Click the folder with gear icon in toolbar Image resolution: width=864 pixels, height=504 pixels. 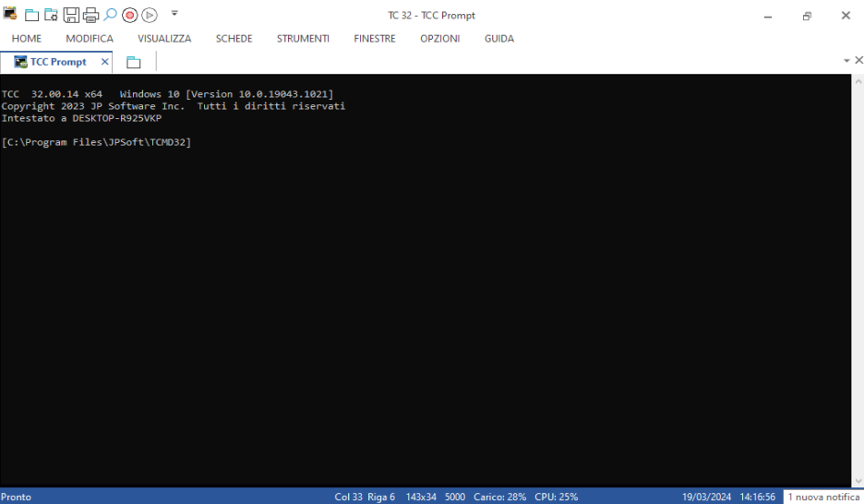tap(52, 15)
